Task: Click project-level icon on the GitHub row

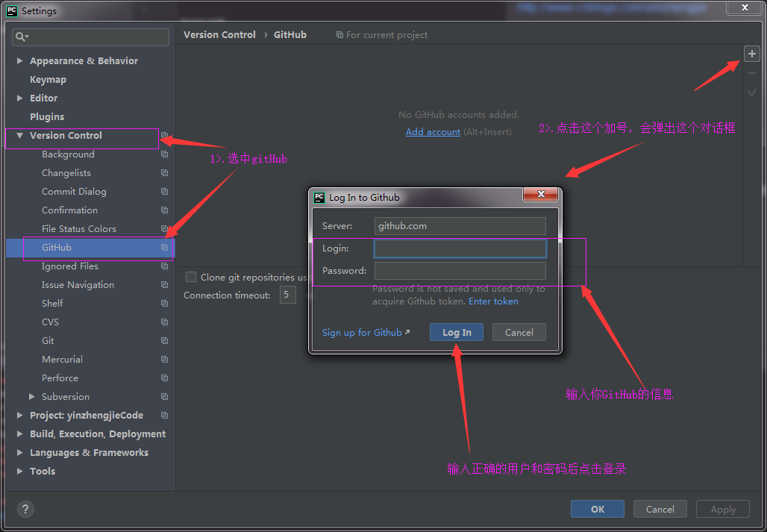Action: [x=164, y=248]
